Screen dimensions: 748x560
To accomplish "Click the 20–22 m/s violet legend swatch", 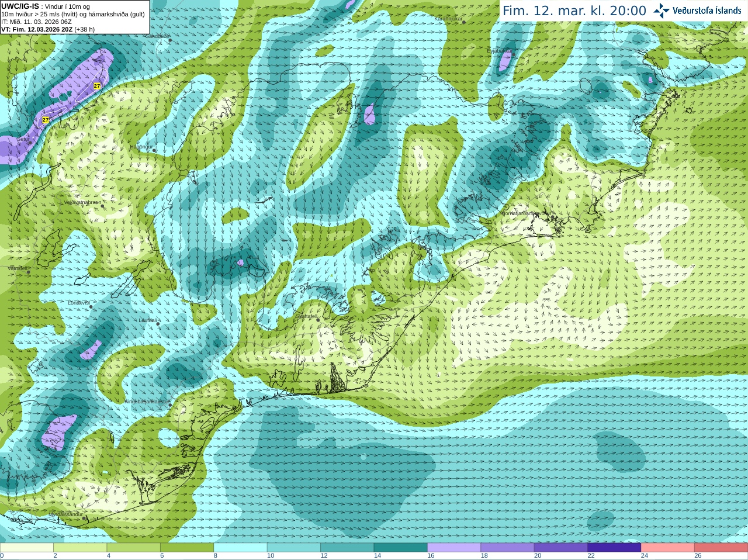I will click(x=561, y=547).
